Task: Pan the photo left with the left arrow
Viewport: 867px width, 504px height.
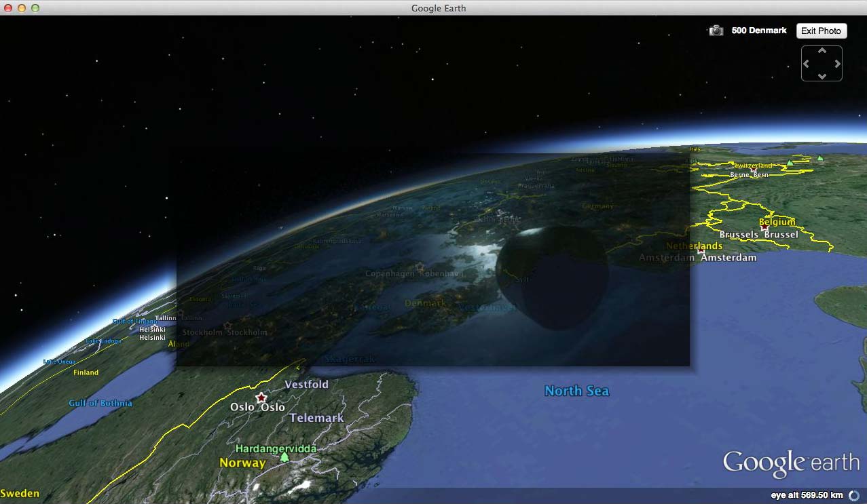Action: [807, 64]
